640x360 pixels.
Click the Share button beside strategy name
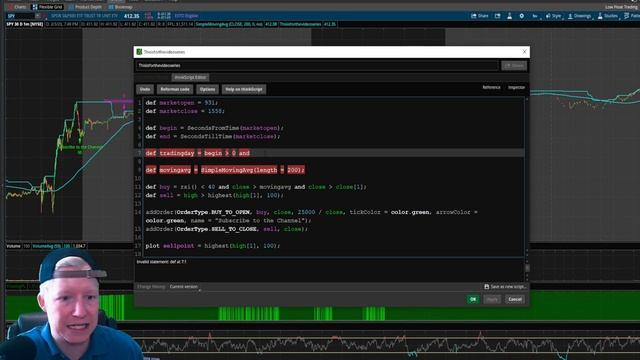click(514, 65)
